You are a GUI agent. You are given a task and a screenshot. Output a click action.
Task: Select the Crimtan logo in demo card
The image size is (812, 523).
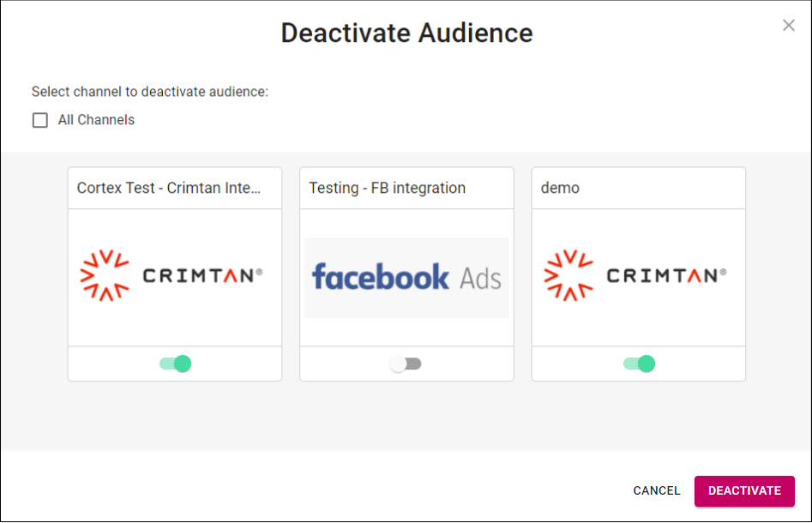pyautogui.click(x=635, y=275)
